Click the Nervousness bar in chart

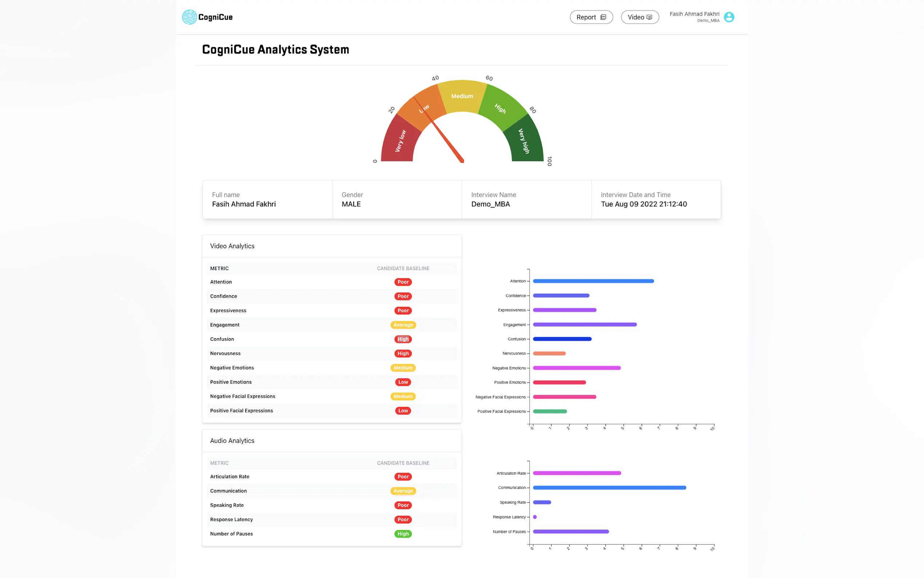coord(549,353)
